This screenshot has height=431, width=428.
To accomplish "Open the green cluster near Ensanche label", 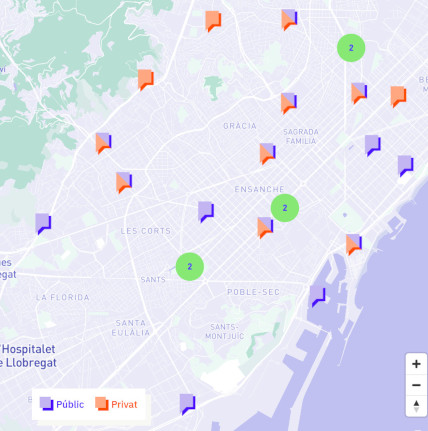I will [285, 208].
